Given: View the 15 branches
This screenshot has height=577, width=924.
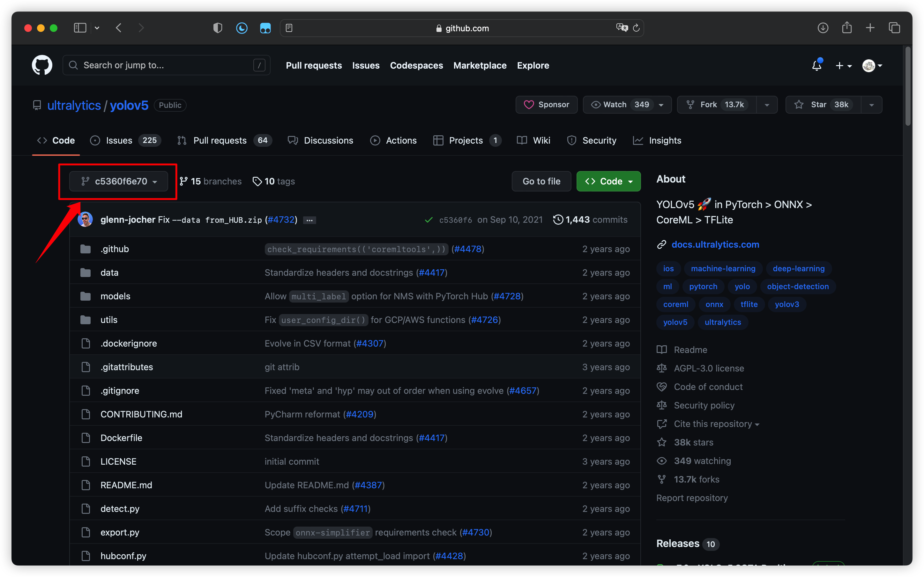Looking at the screenshot, I should pyautogui.click(x=211, y=181).
